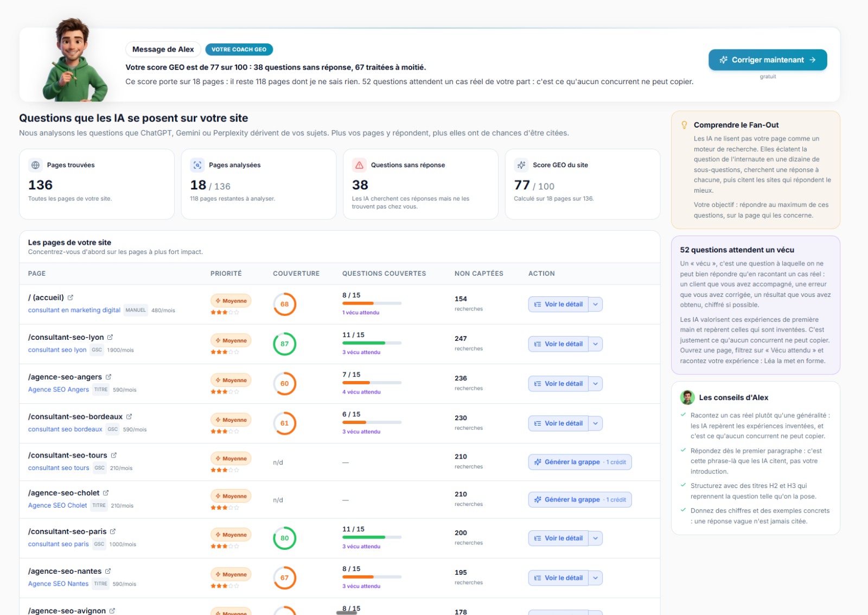Open Voir le détail for consultant-seo-lyon
This screenshot has width=868, height=615.
pos(558,344)
